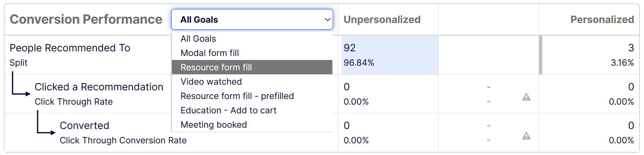
Task: Click the gray split bar divider
Action: tap(540, 55)
